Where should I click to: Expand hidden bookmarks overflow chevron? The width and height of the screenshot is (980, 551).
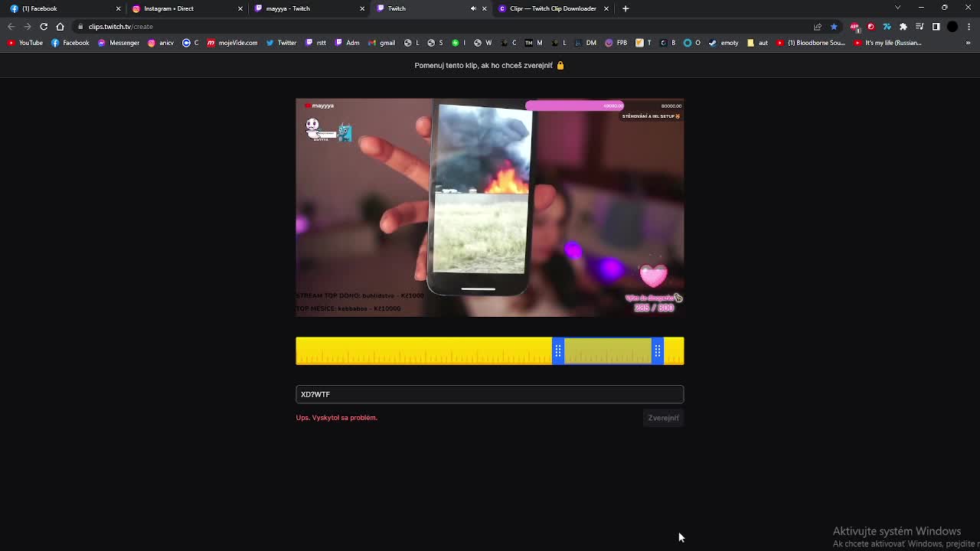click(x=969, y=43)
